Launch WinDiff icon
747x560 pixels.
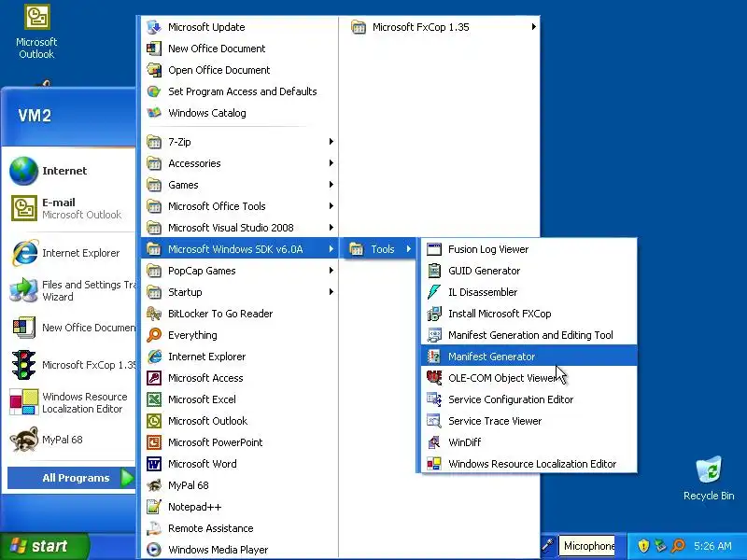[x=434, y=441]
